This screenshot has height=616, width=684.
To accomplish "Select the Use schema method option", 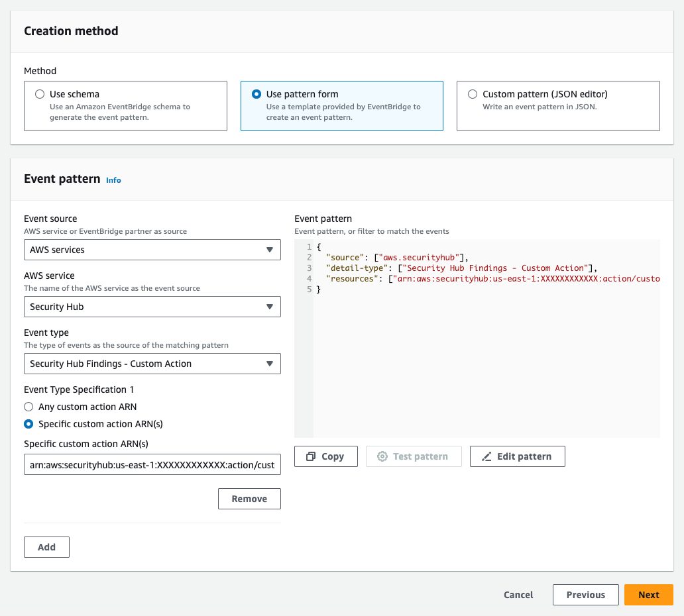I will tap(126, 105).
